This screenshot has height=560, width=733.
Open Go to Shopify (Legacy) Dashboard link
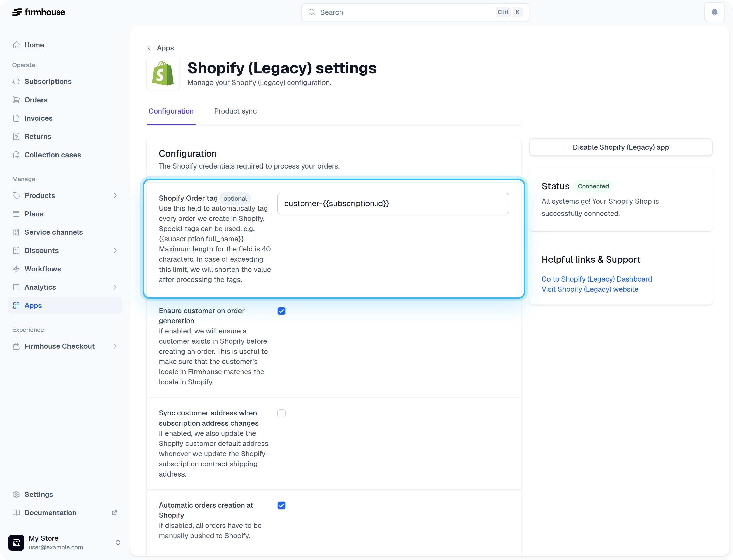point(597,279)
